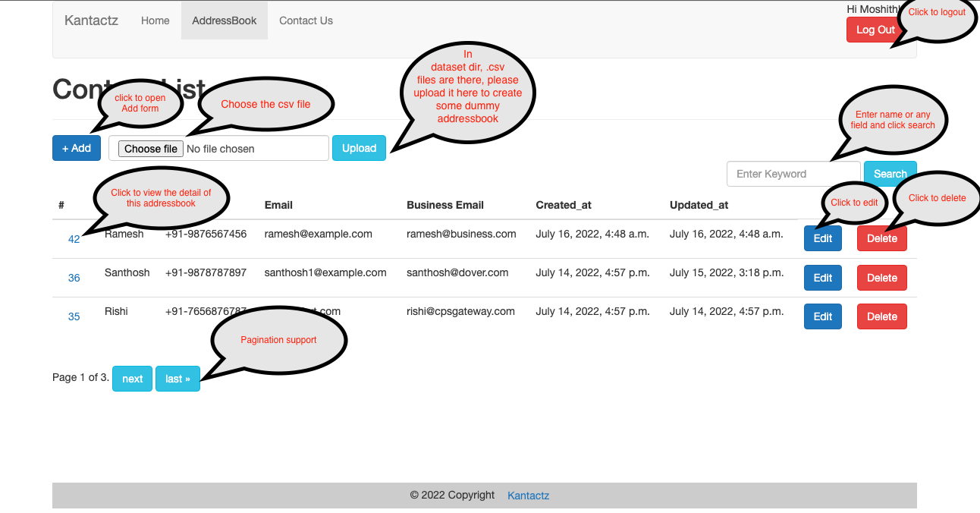Screen dimensions: 980x513
Task: Click Choose file to select a CSV
Action: pyautogui.click(x=149, y=148)
